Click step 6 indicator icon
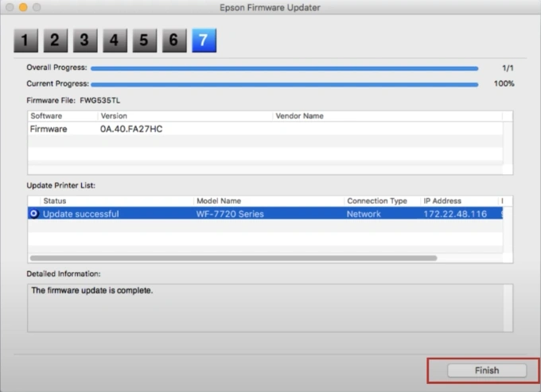This screenshot has height=392, width=541. tap(173, 40)
